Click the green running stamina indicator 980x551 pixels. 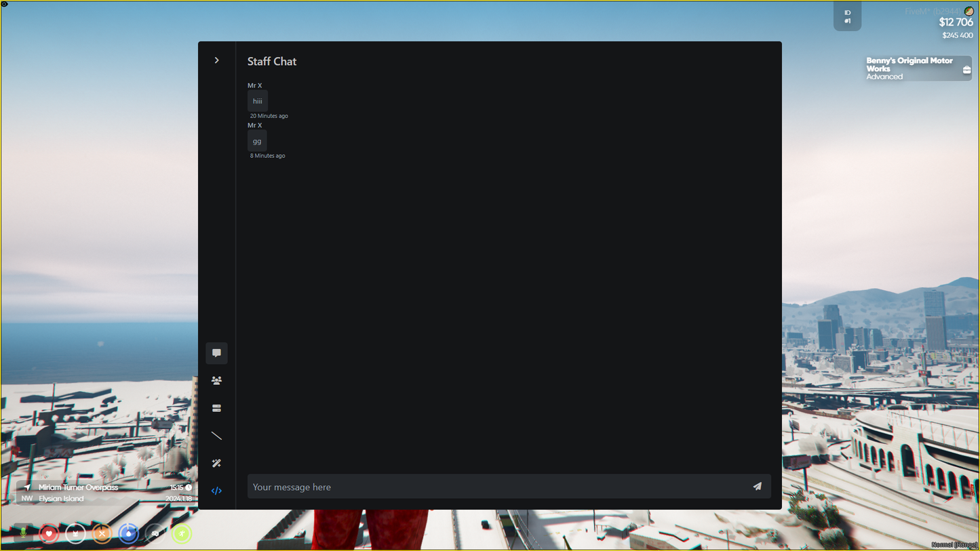[x=182, y=533]
